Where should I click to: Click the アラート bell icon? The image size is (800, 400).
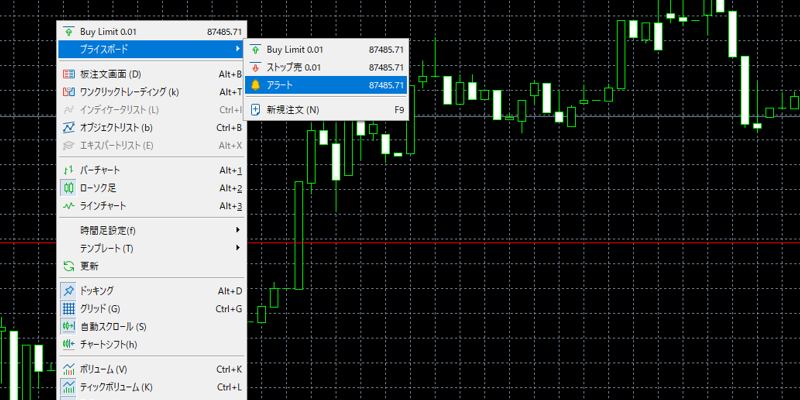point(255,85)
